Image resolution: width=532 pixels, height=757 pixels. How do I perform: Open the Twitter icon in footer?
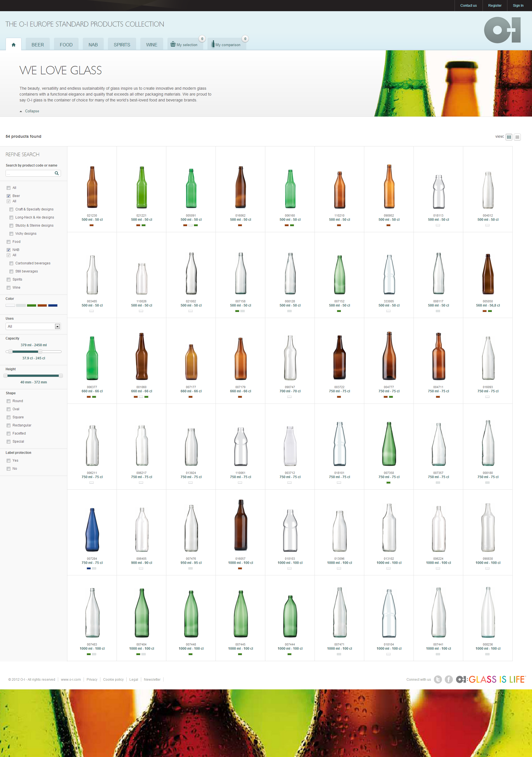coord(438,679)
